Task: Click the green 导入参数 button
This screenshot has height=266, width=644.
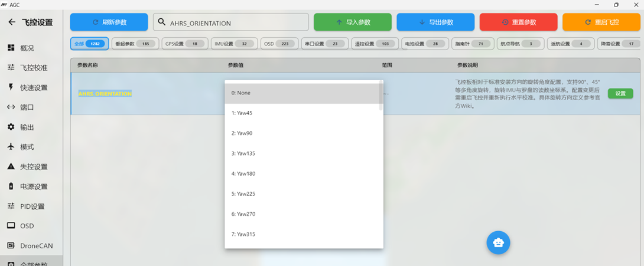Action: [x=353, y=22]
